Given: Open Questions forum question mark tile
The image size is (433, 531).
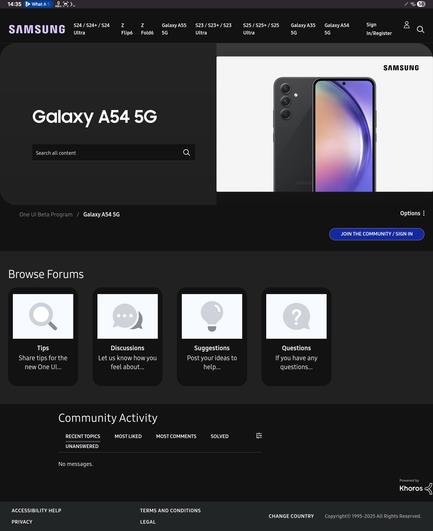Looking at the screenshot, I should click(x=296, y=316).
